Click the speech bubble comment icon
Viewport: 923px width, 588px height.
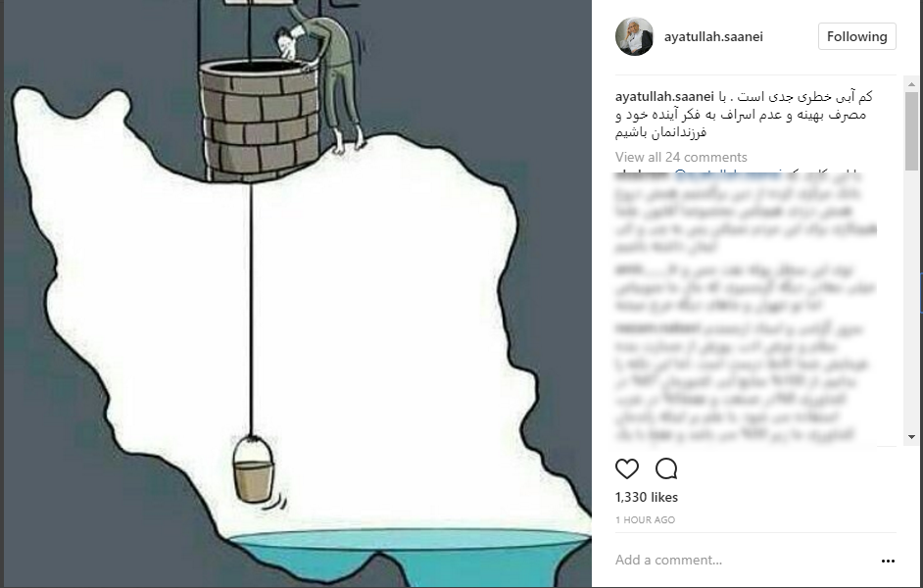[666, 469]
